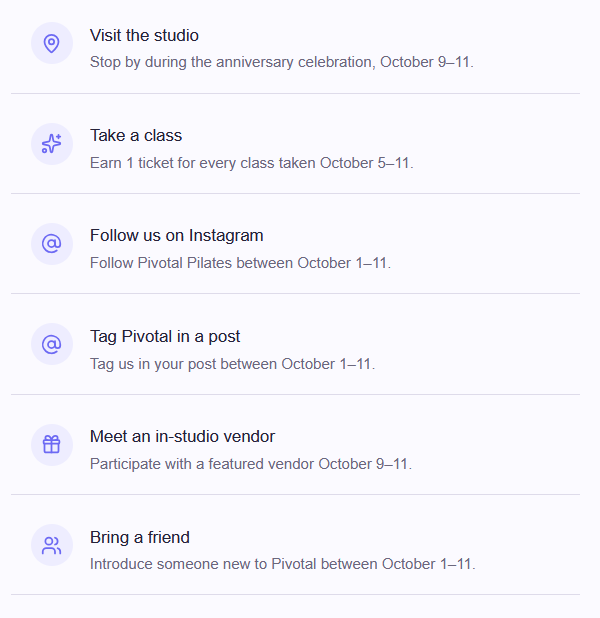Screen dimensions: 600x618
Task: Click the gift box icon for in-studio vendor
Action: (x=52, y=445)
